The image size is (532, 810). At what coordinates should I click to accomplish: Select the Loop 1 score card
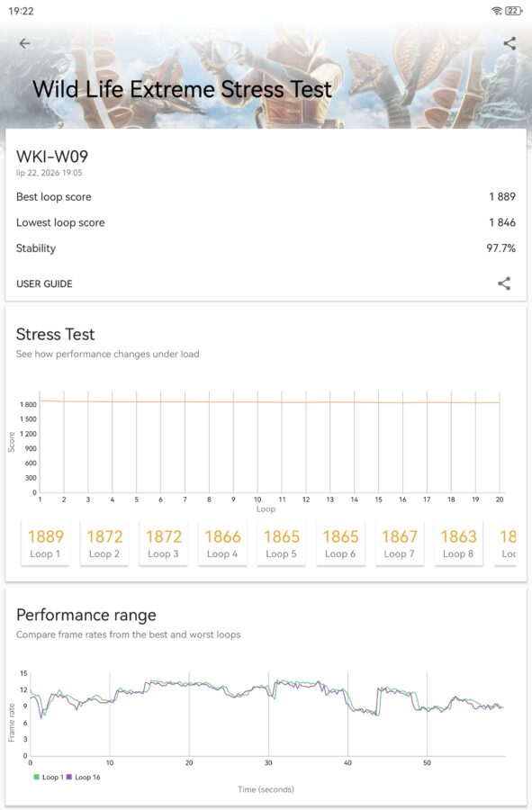tap(45, 544)
